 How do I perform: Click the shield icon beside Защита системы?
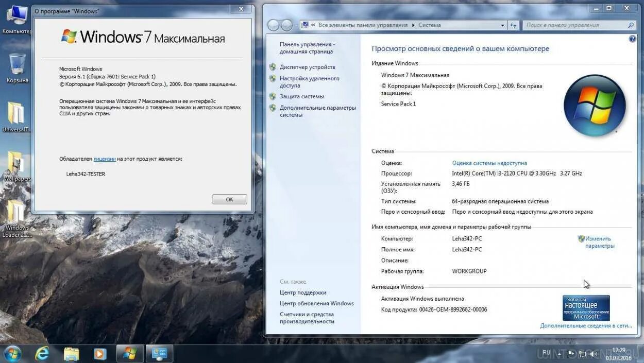[x=273, y=96]
